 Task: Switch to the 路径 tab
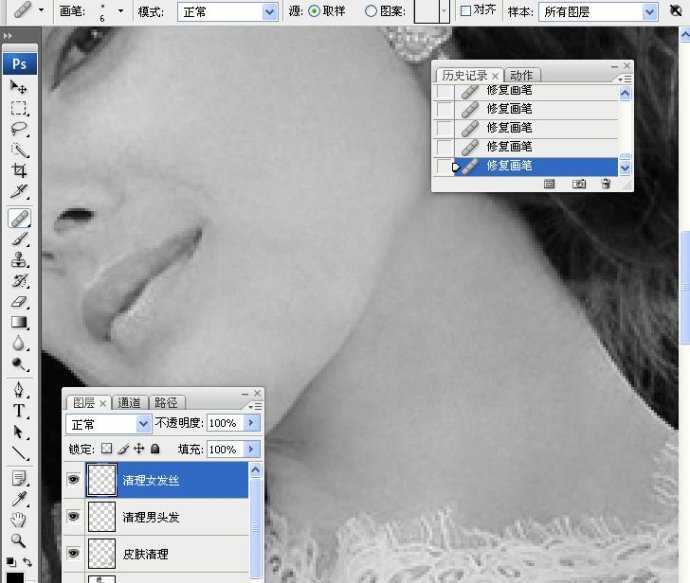(166, 403)
